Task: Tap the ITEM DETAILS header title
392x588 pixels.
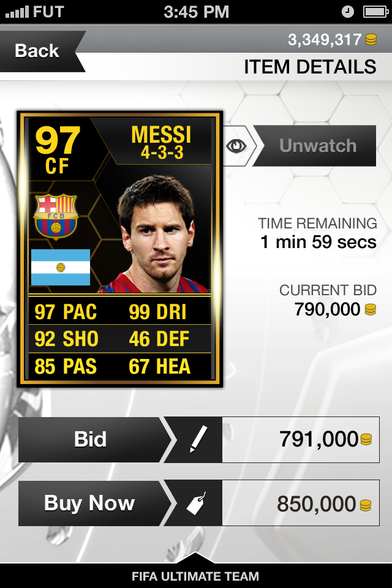Action: 310,67
